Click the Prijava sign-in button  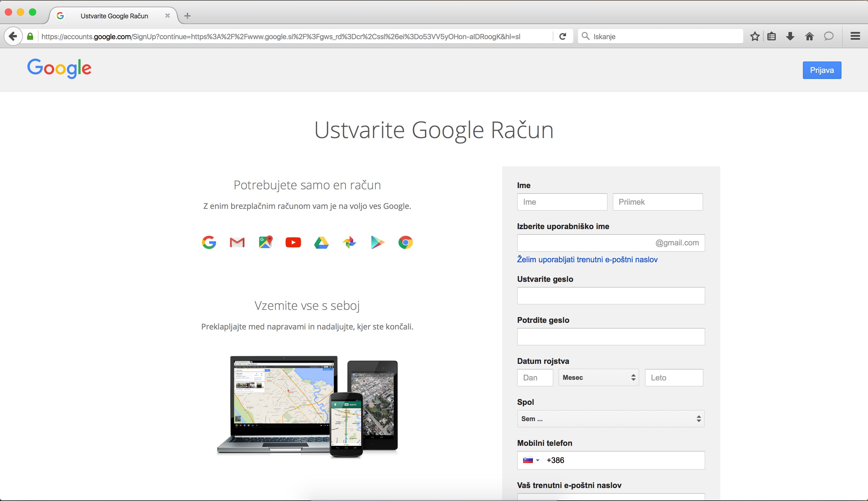[x=822, y=70]
